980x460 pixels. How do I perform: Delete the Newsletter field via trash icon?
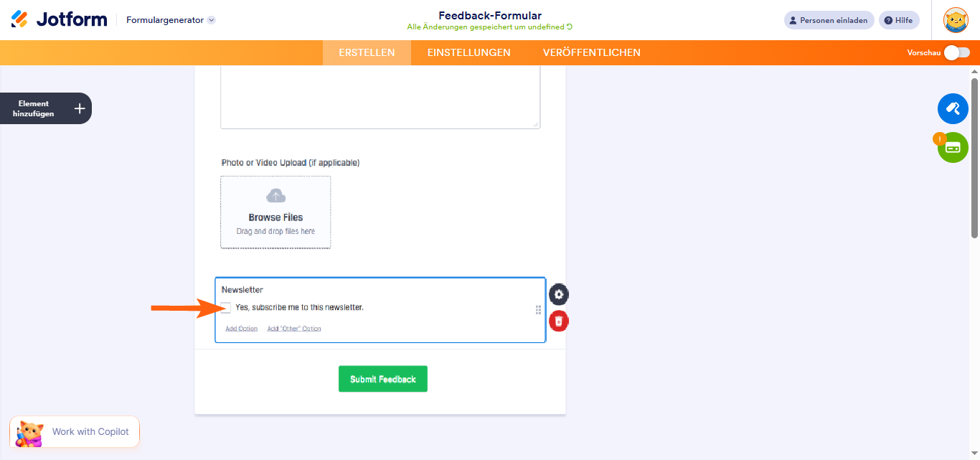[558, 321]
